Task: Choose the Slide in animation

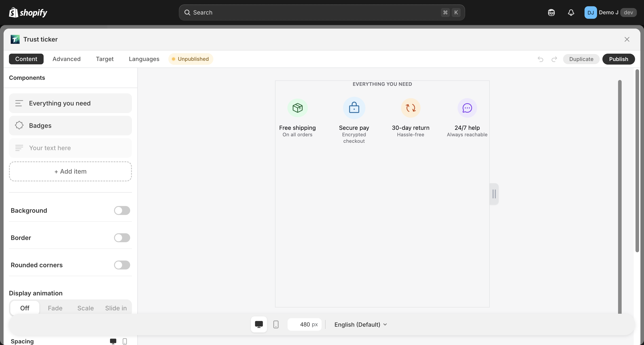Action: coord(116,308)
